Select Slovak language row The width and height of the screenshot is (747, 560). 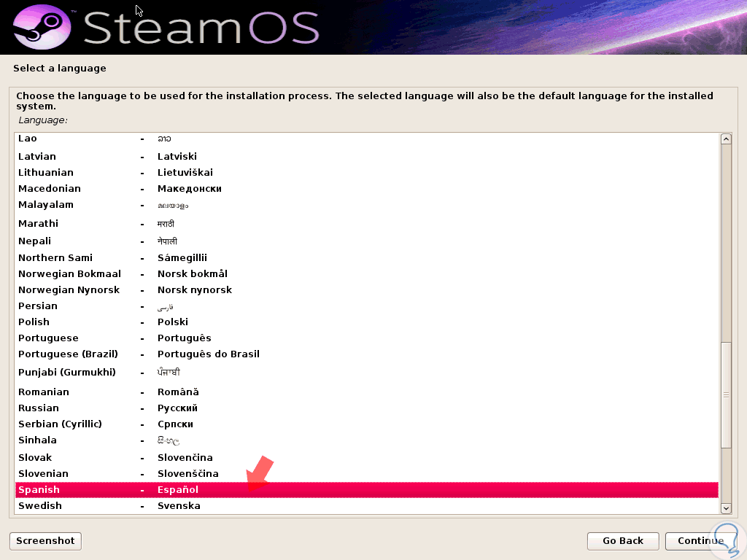pyautogui.click(x=366, y=458)
